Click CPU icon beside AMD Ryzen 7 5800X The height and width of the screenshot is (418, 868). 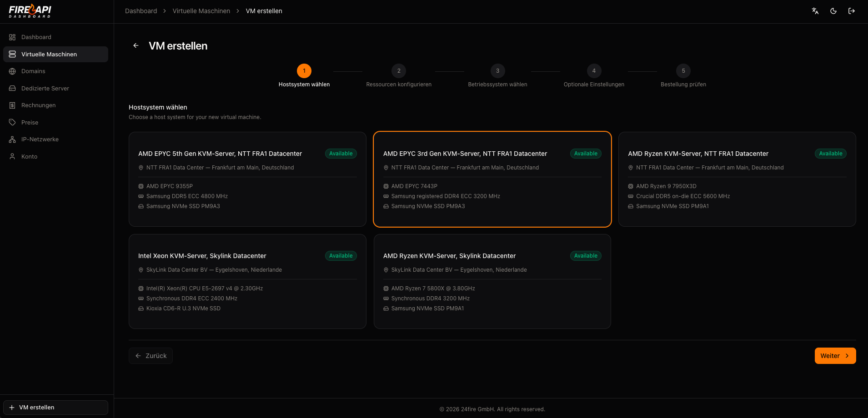tap(386, 289)
